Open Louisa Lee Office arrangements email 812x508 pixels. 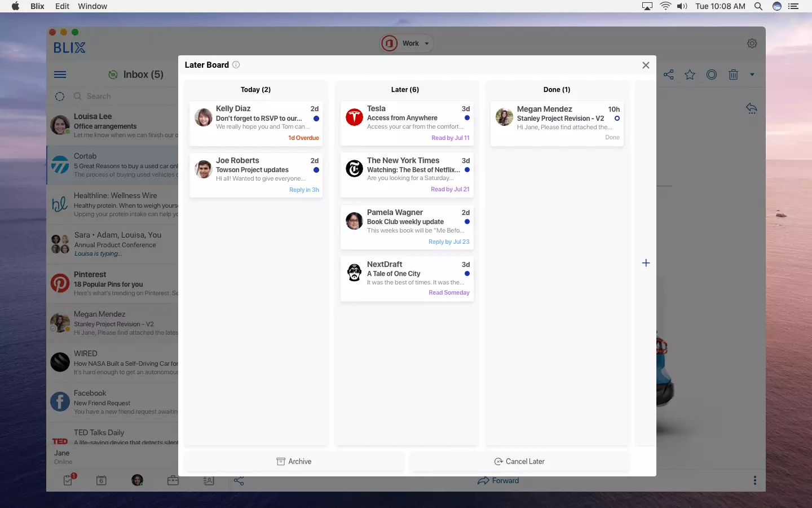(113, 126)
